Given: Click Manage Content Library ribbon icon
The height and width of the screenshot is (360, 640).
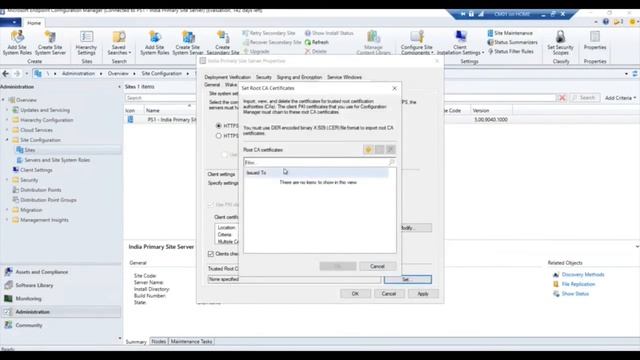Looking at the screenshot, I should coord(373,43).
